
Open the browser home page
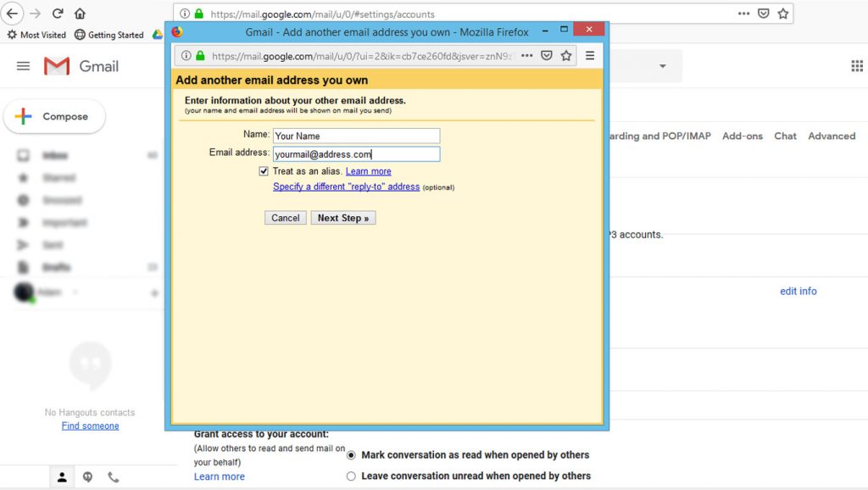tap(80, 14)
